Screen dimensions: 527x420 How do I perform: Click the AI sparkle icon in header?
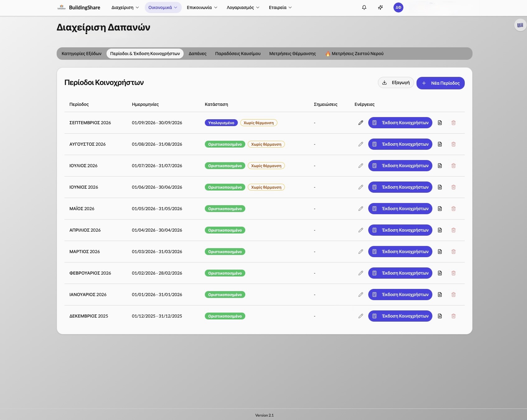[x=380, y=7]
